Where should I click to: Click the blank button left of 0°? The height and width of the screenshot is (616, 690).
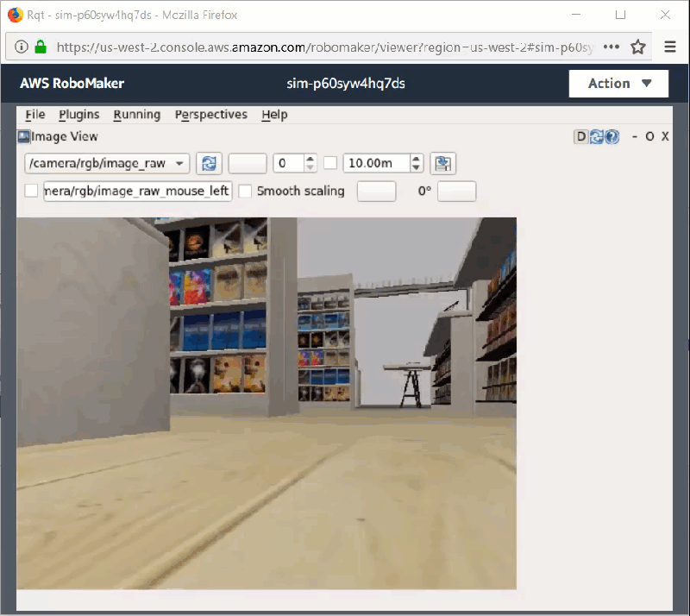pos(376,191)
